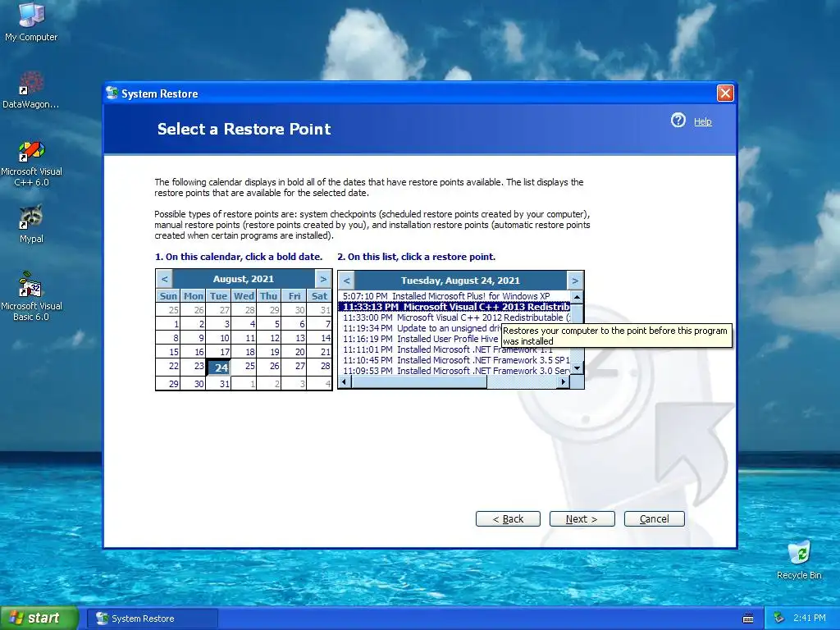
Task: Click the horizontal scrollbar thumb in restore list
Action: pyautogui.click(x=419, y=381)
